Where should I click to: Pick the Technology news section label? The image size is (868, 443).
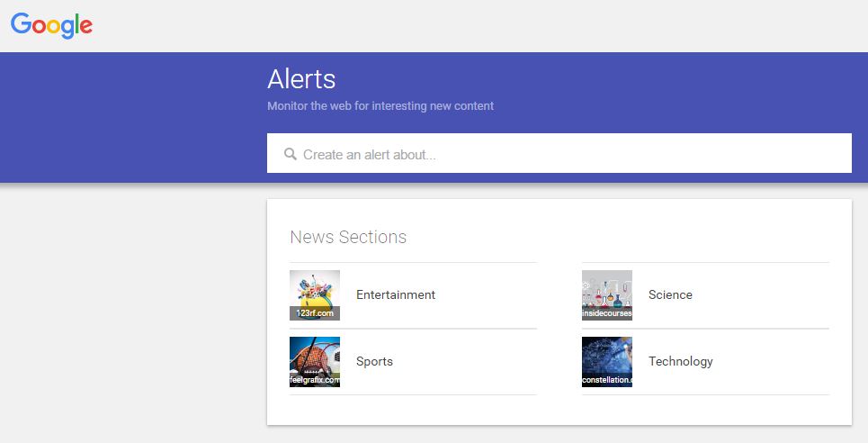680,361
